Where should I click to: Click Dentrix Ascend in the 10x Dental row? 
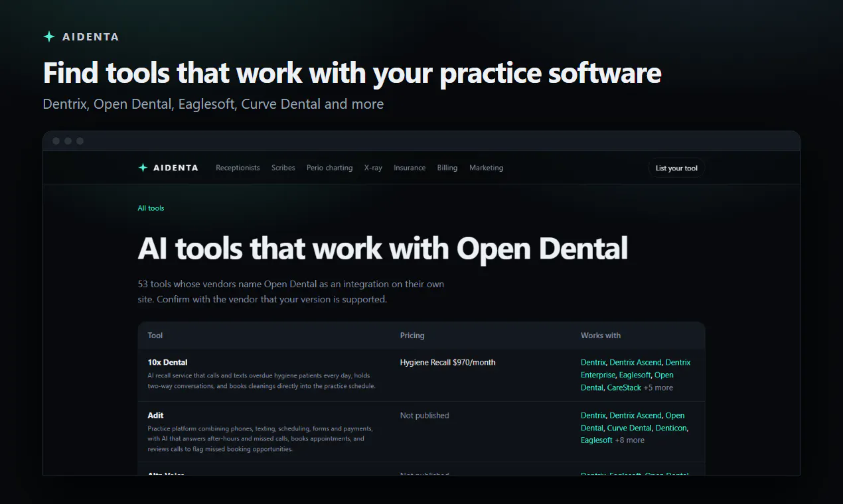(x=635, y=362)
